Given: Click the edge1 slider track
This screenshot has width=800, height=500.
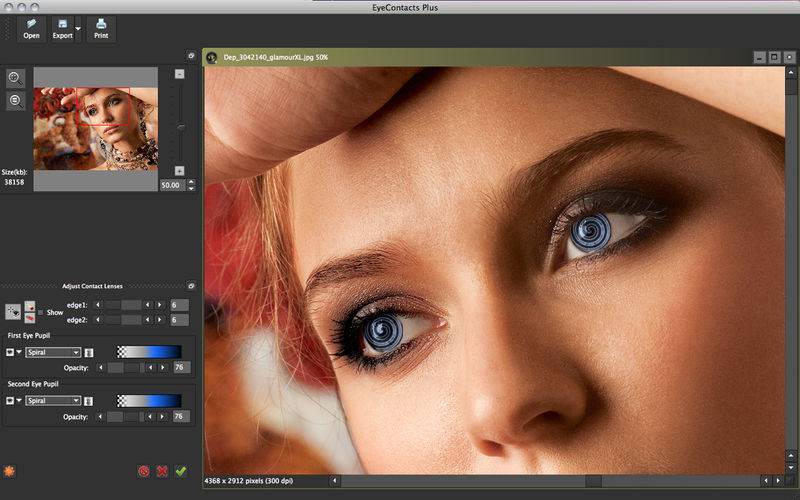Looking at the screenshot, I should pyautogui.click(x=123, y=305).
